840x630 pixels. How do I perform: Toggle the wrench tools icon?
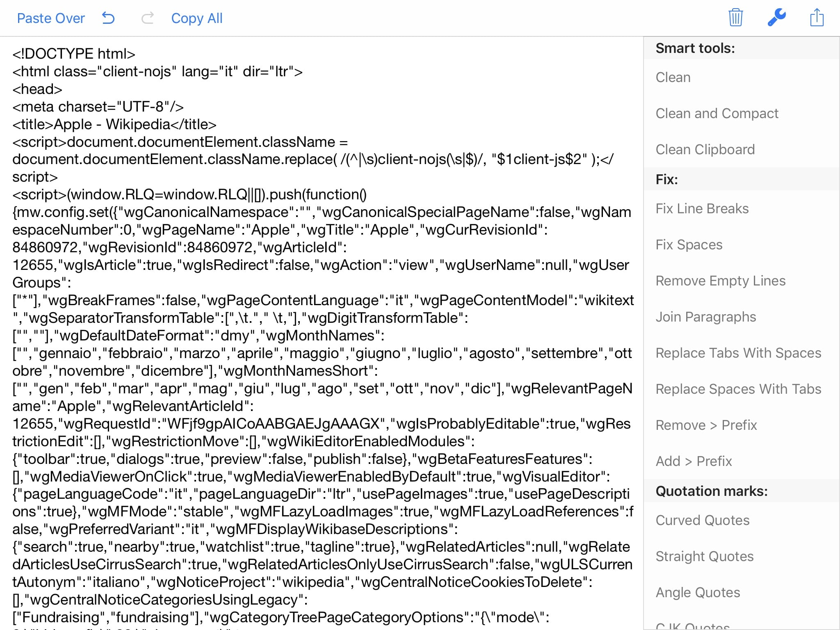(776, 18)
